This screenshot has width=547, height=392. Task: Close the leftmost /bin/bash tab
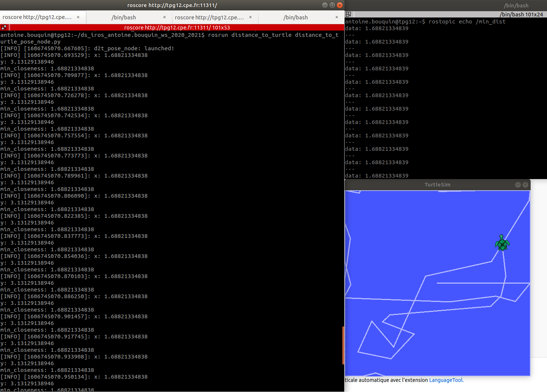(x=164, y=17)
